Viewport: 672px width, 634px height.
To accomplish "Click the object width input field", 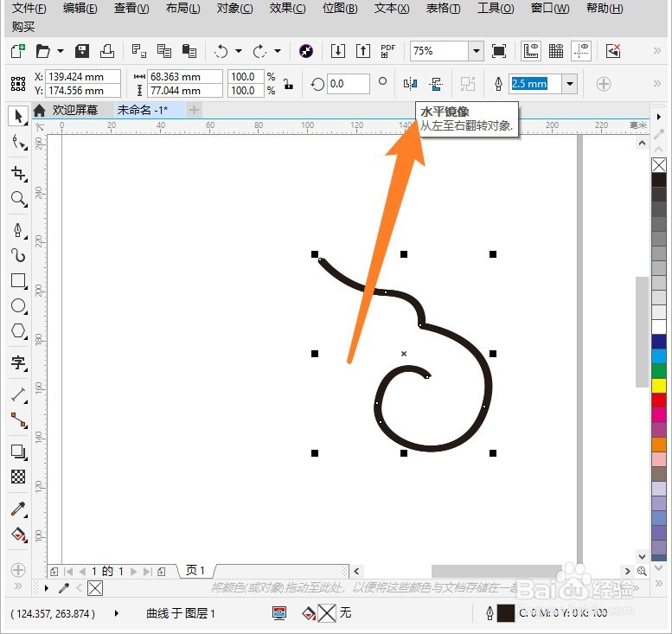I will [x=185, y=77].
